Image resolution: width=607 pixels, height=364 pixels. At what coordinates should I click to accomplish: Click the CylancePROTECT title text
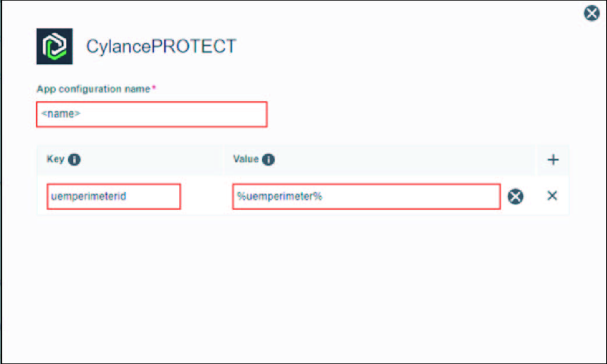[161, 47]
